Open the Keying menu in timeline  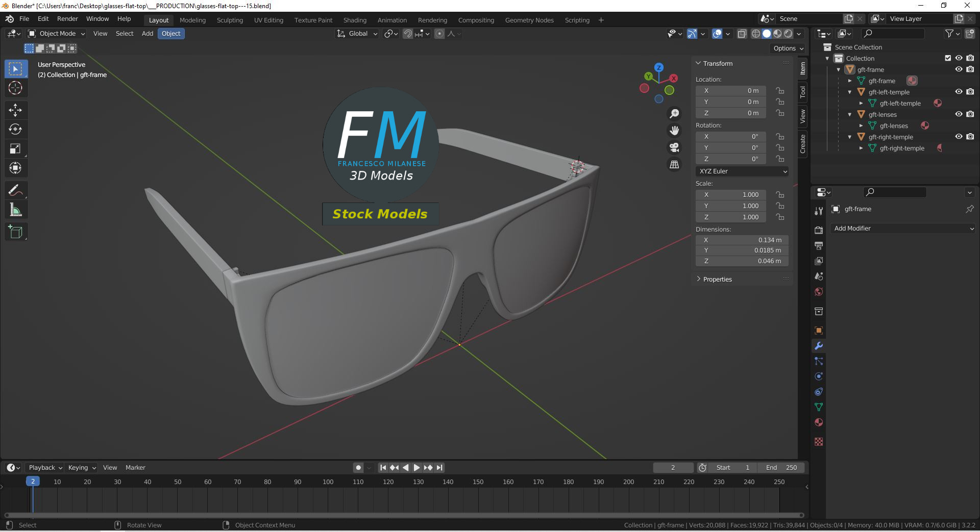tap(82, 468)
